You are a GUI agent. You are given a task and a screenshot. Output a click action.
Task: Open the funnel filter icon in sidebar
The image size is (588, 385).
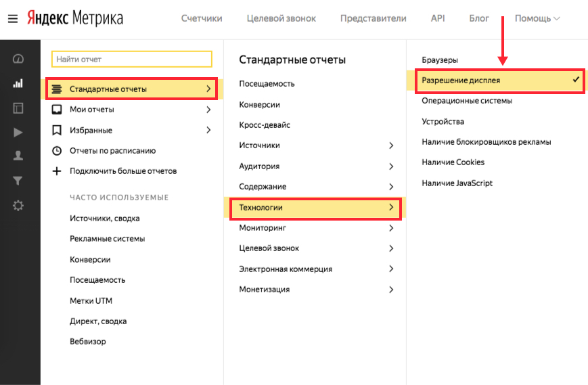coord(18,181)
